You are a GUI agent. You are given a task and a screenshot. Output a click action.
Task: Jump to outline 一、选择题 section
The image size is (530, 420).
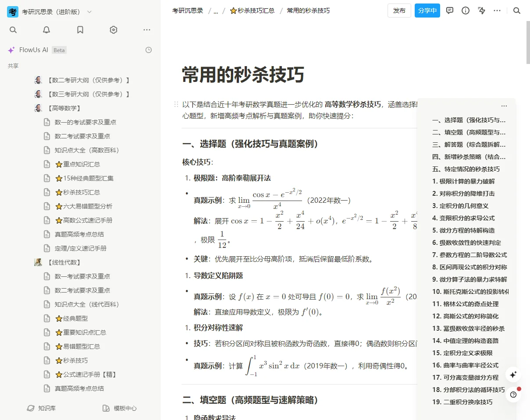tap(469, 120)
